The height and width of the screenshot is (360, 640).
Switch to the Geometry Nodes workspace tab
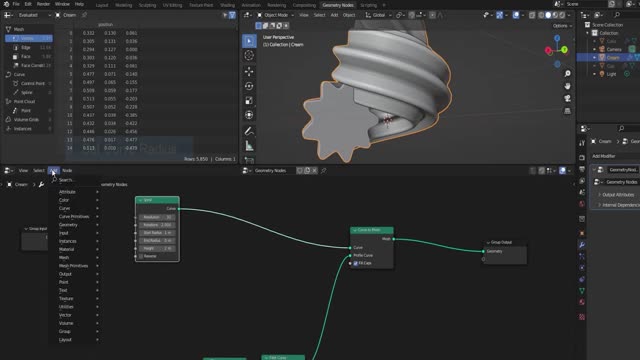pyautogui.click(x=338, y=5)
